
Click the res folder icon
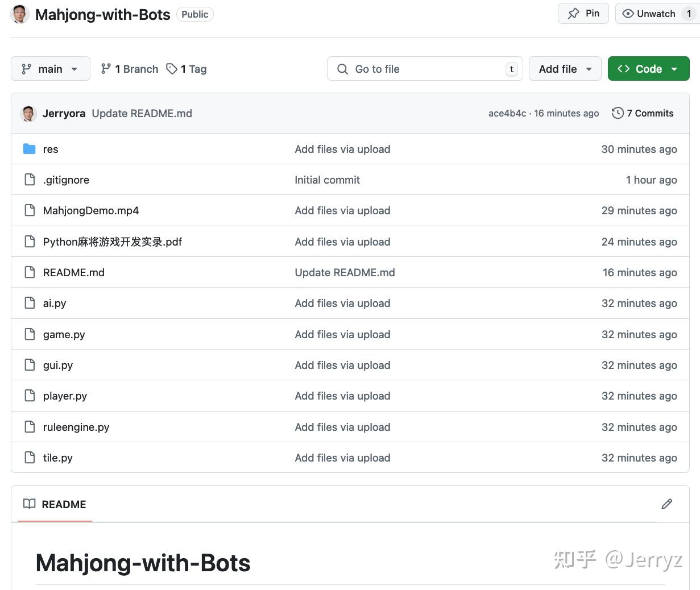30,149
